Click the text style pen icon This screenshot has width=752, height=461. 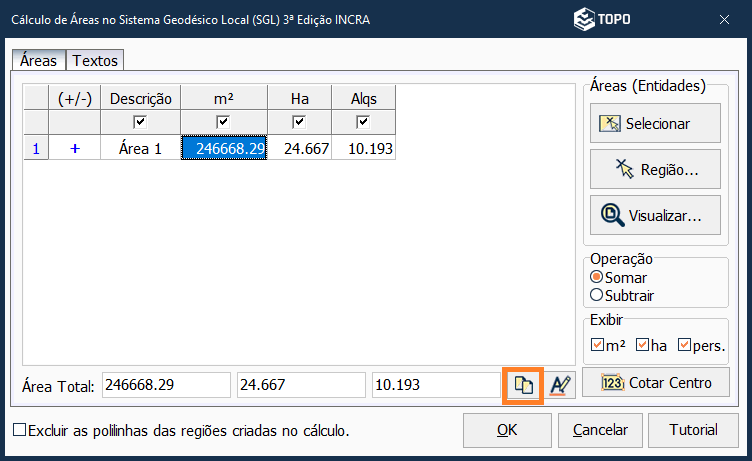click(x=559, y=385)
